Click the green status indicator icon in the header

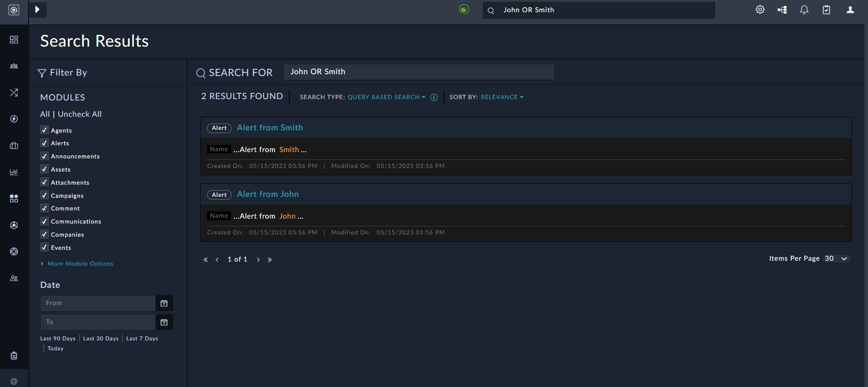[464, 10]
